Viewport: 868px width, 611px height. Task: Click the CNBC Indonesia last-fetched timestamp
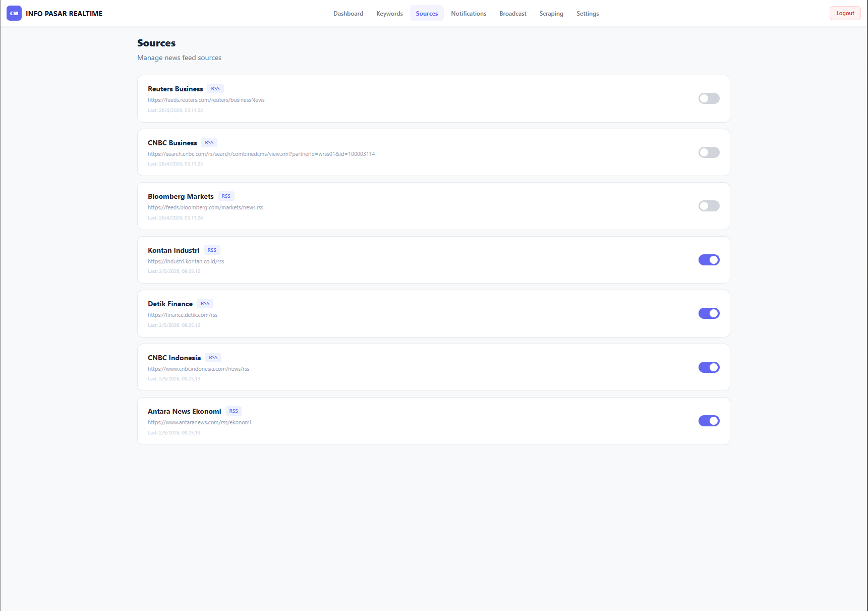pos(174,379)
